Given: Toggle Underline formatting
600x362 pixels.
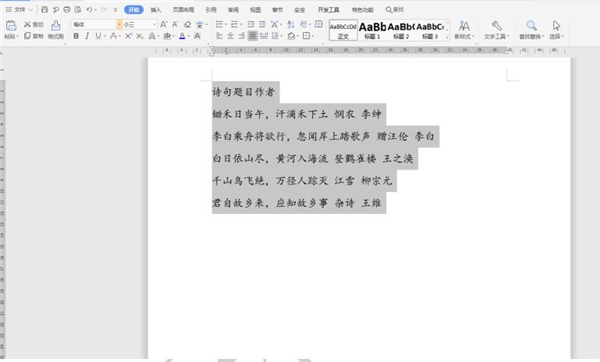Looking at the screenshot, I should coord(98,36).
